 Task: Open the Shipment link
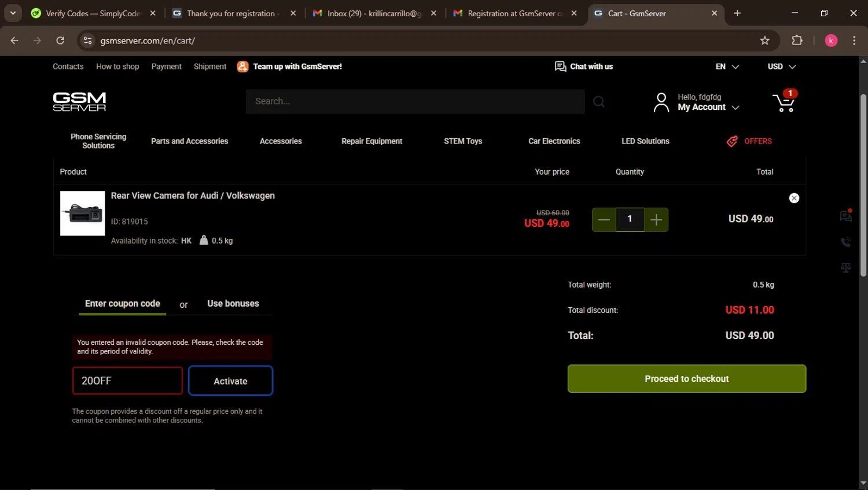pyautogui.click(x=210, y=67)
